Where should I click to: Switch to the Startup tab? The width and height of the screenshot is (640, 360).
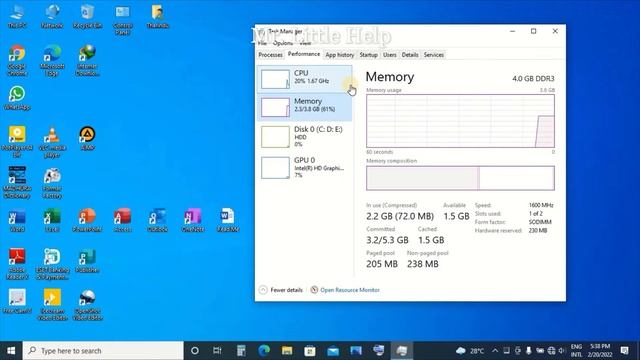tap(369, 55)
